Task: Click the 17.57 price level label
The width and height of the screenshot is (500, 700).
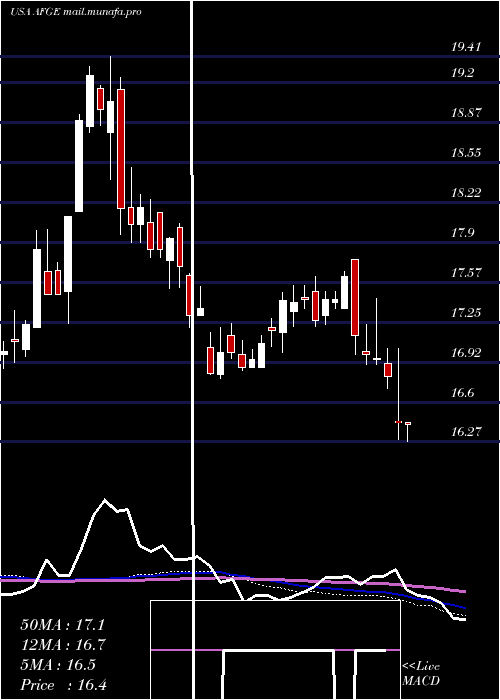Action: click(467, 272)
